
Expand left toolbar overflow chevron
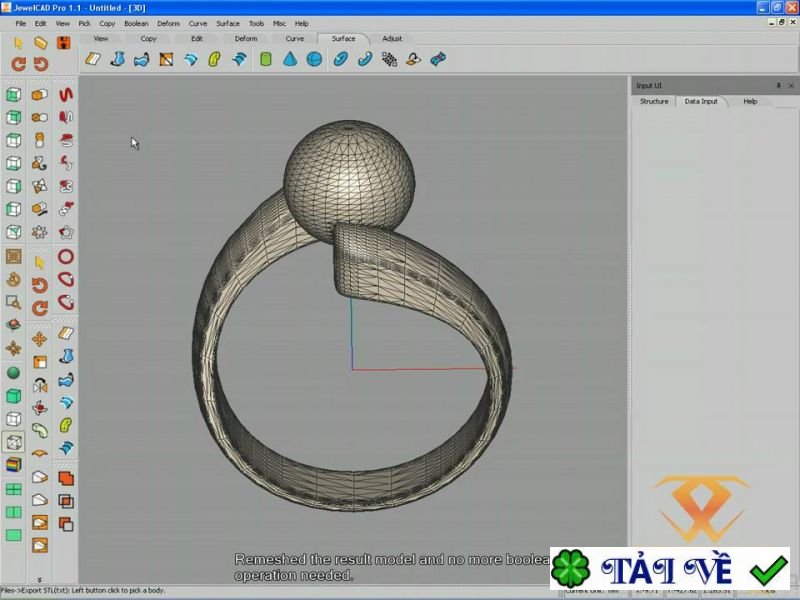pos(40,580)
